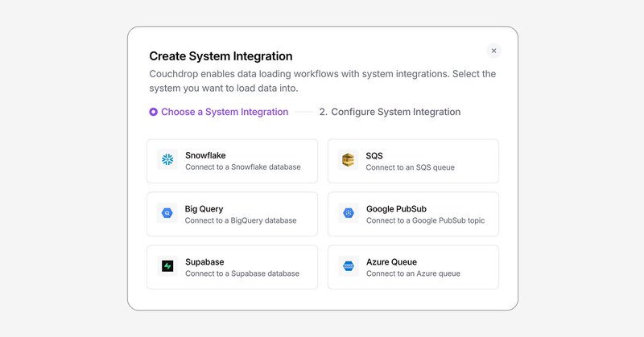Click the purple step indicator circle
This screenshot has width=644, height=337.
(x=153, y=112)
